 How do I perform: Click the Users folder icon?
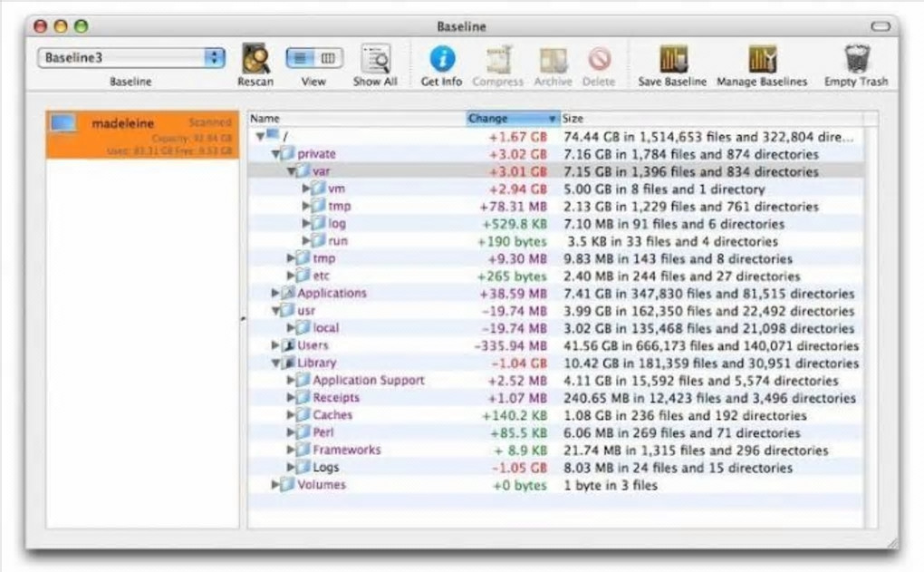click(x=287, y=345)
